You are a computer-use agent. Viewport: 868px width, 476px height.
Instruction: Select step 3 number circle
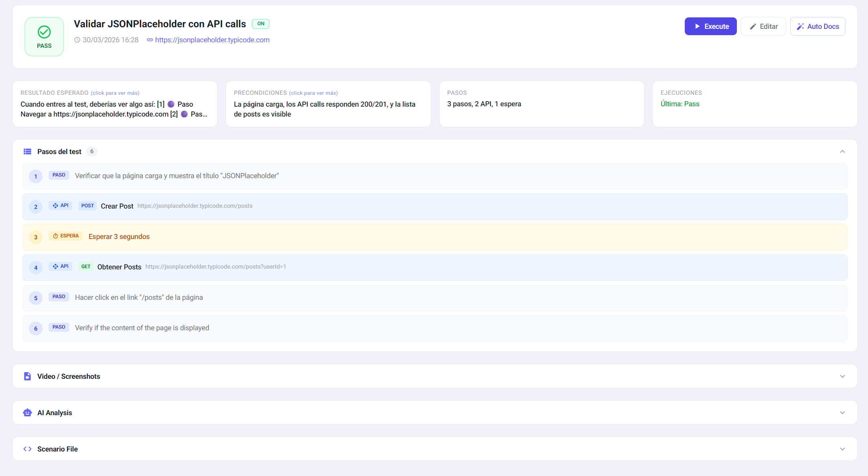(x=36, y=237)
